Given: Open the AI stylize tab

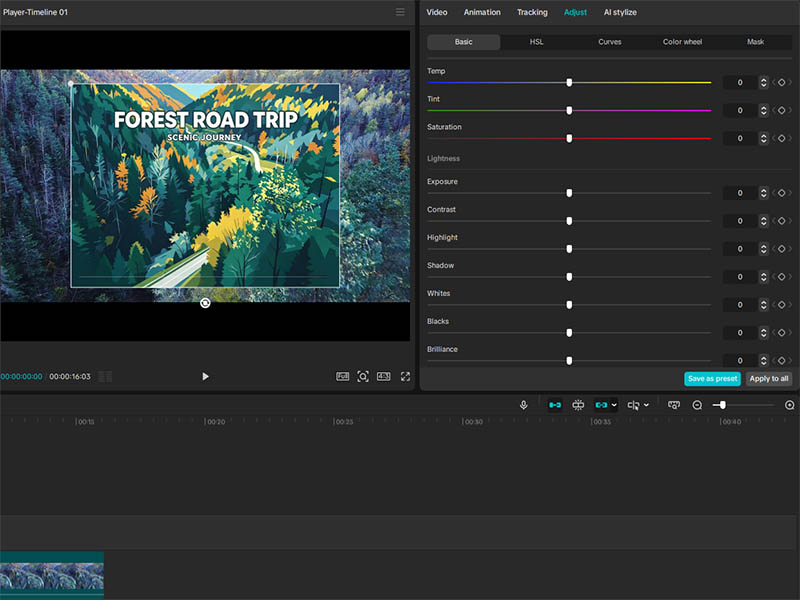Looking at the screenshot, I should coord(620,12).
